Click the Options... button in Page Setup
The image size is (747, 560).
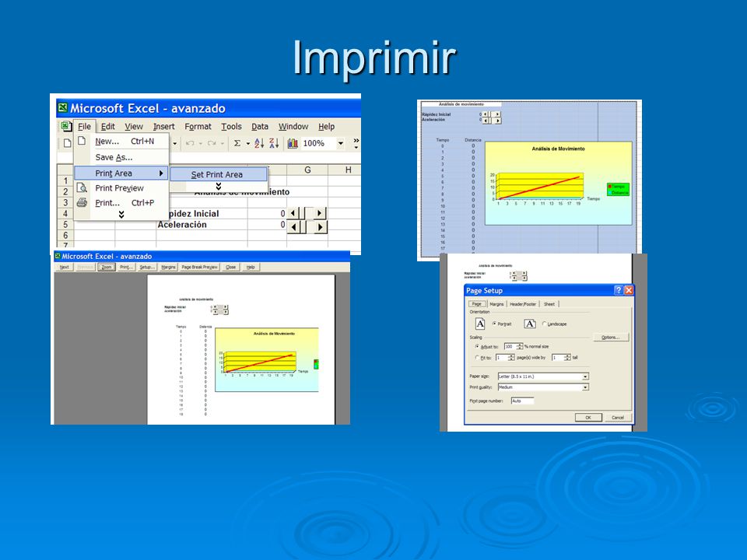(x=611, y=337)
